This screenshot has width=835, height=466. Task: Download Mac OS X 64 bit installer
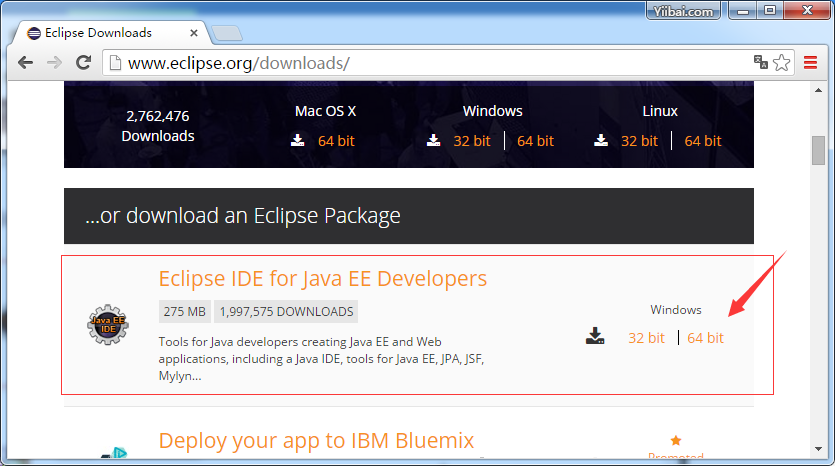336,141
